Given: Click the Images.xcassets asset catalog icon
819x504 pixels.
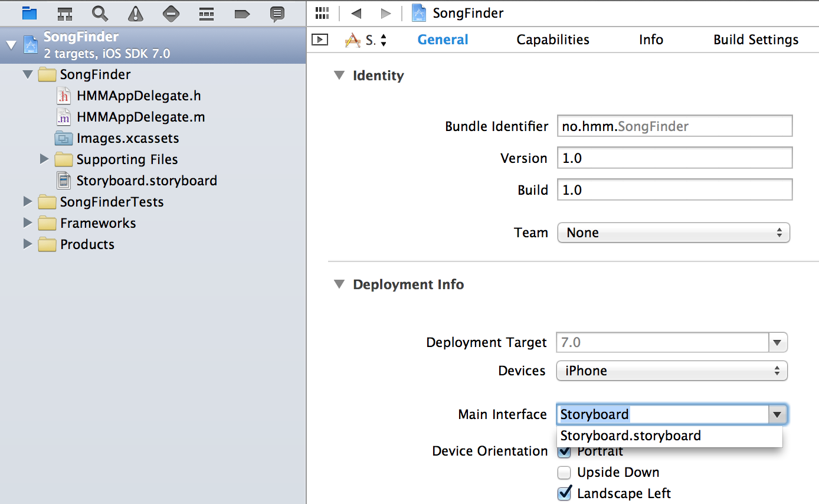Looking at the screenshot, I should tap(63, 138).
